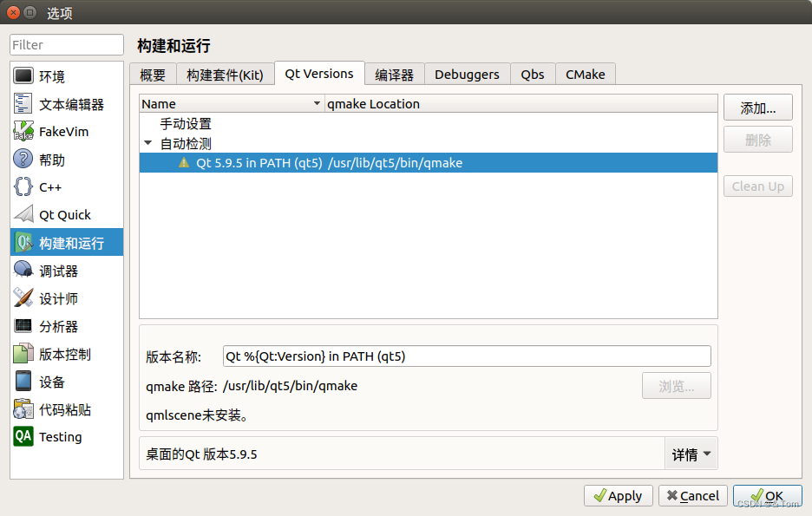Viewport: 812px width, 516px height.
Task: Confirm with the OK button
Action: [x=768, y=496]
